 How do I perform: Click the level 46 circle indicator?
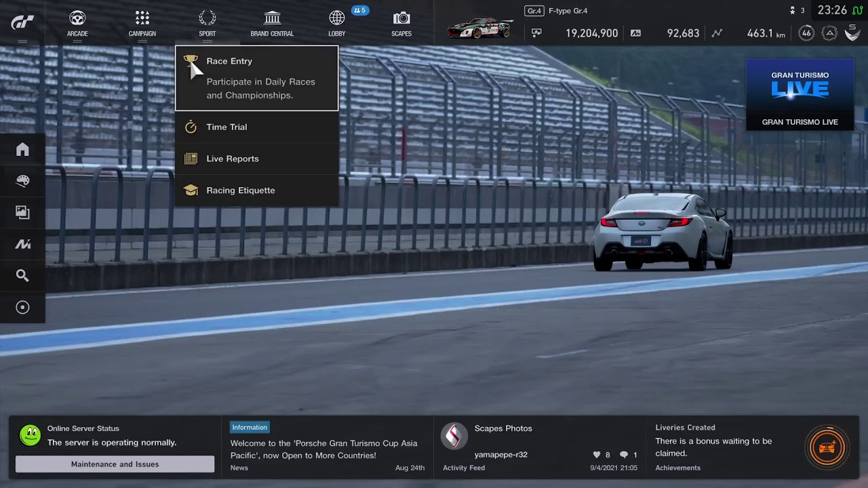(806, 33)
